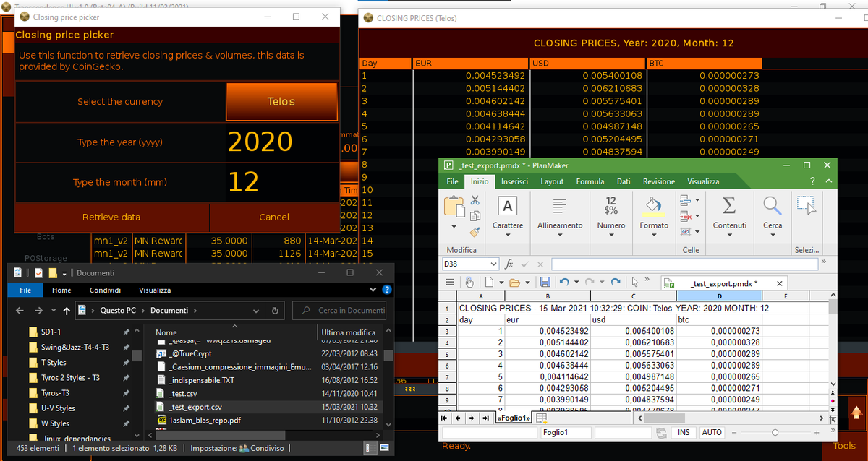Toggle the INS insert mode indicator

[x=684, y=432]
